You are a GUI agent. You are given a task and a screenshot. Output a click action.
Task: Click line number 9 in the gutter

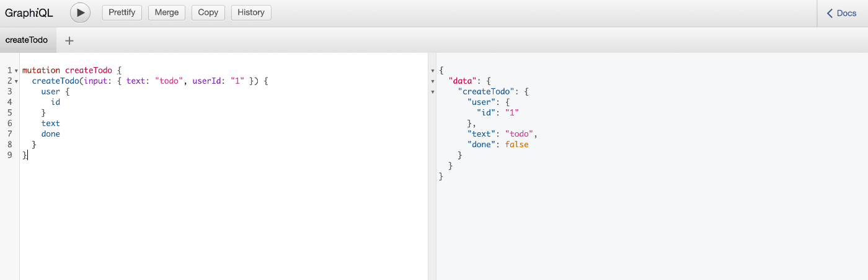tap(10, 155)
